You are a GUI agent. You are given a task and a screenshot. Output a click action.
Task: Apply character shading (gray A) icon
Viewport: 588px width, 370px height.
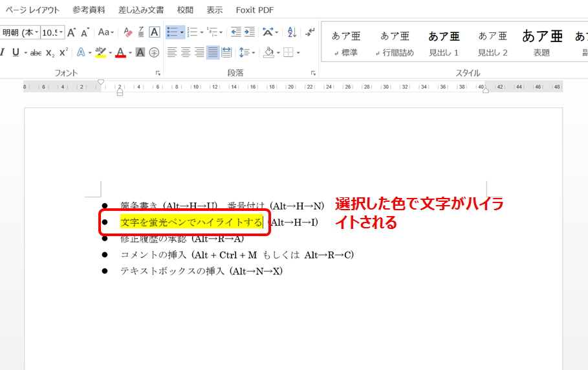pyautogui.click(x=140, y=52)
